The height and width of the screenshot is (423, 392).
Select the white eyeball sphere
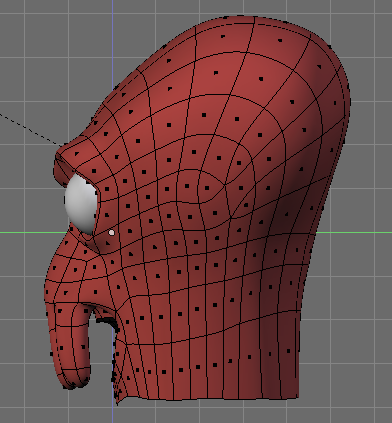81,203
